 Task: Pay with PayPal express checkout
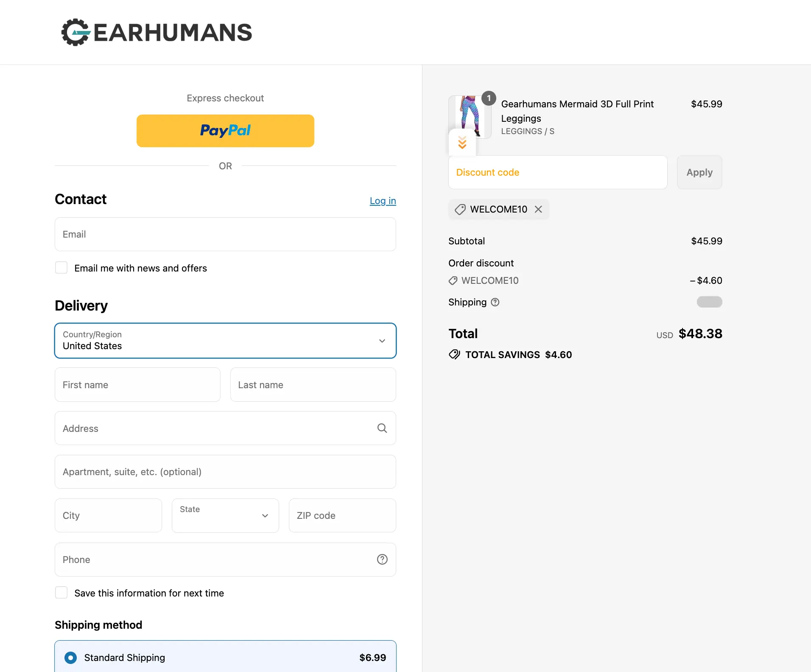point(225,131)
